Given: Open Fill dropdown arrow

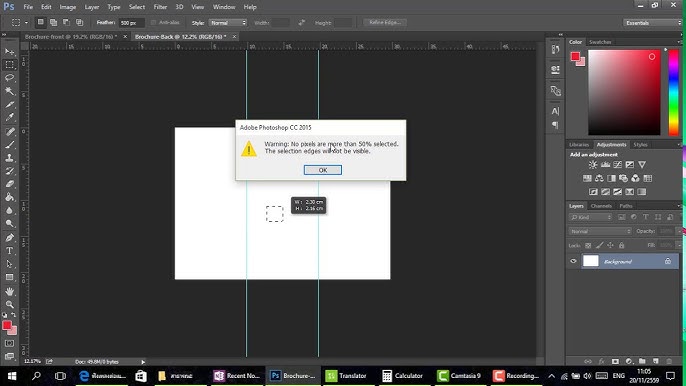Looking at the screenshot, I should pos(679,246).
